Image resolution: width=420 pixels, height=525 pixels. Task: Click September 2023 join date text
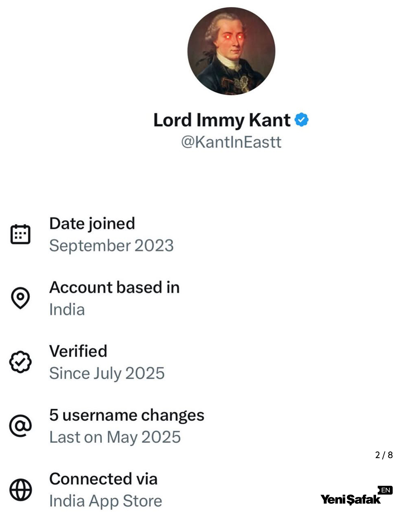tap(111, 246)
